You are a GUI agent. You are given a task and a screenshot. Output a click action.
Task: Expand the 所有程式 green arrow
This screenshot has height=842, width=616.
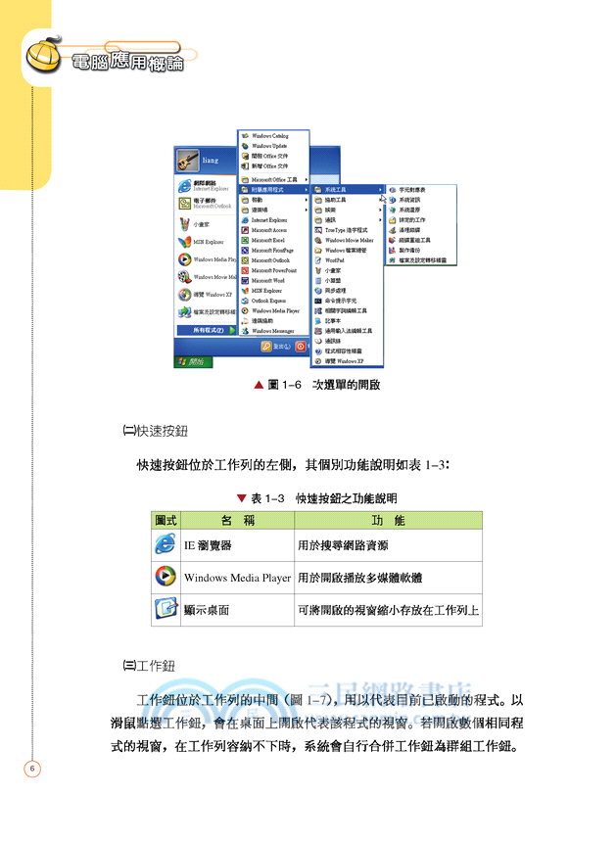pos(232,330)
